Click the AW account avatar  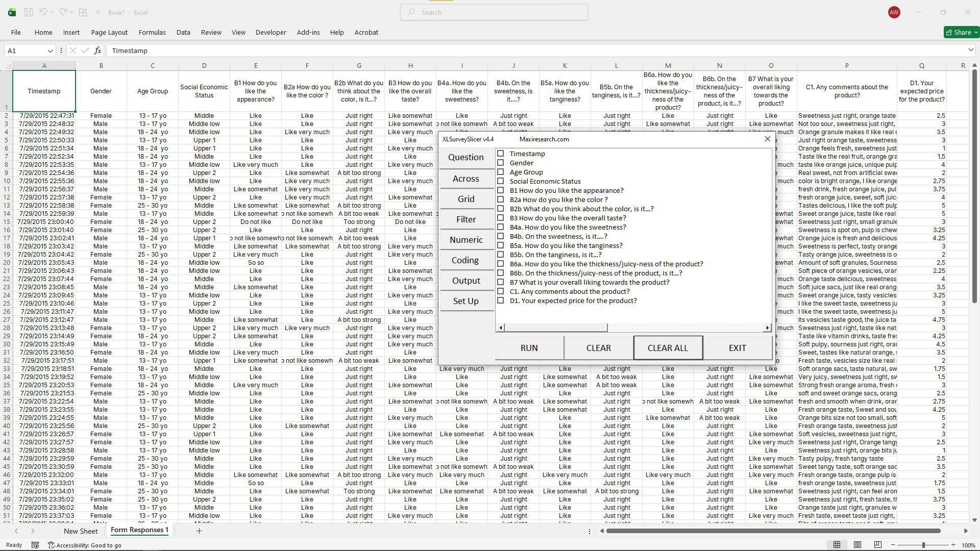(x=894, y=12)
